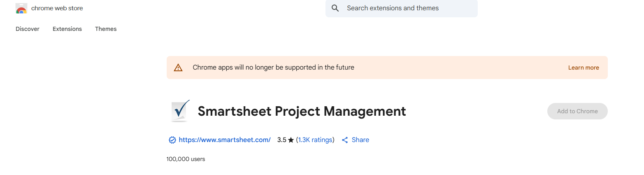Click the black star rating icon
The width and height of the screenshot is (644, 175).
coord(291,140)
